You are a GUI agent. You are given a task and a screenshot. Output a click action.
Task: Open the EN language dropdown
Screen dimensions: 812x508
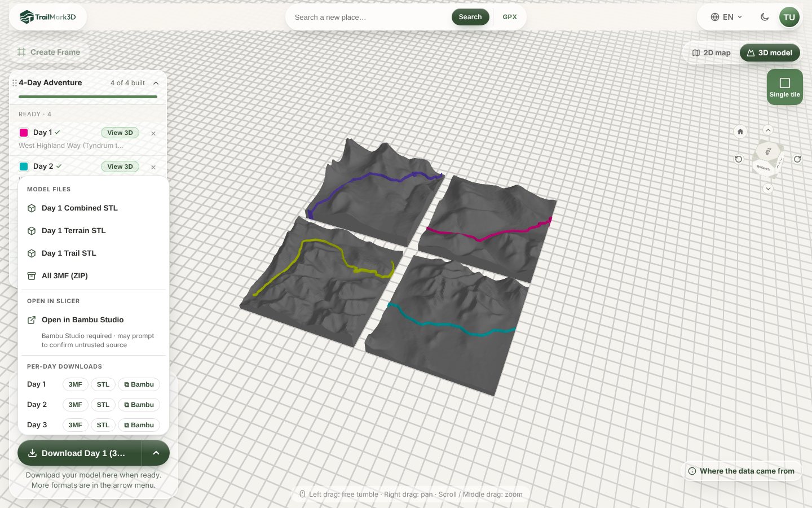click(x=726, y=17)
